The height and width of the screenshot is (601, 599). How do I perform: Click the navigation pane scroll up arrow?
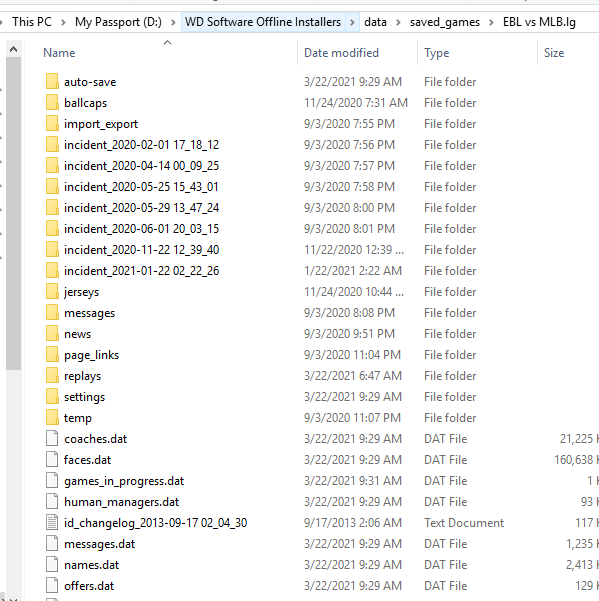(x=13, y=49)
